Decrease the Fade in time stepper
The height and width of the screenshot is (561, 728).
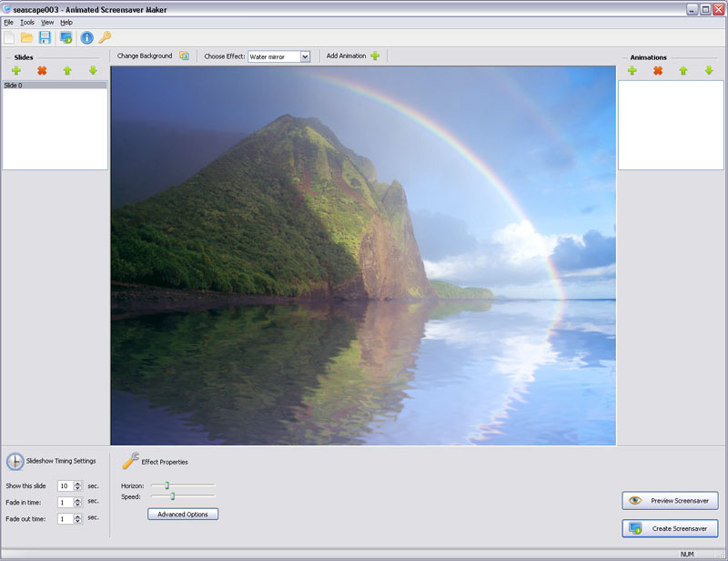77,505
